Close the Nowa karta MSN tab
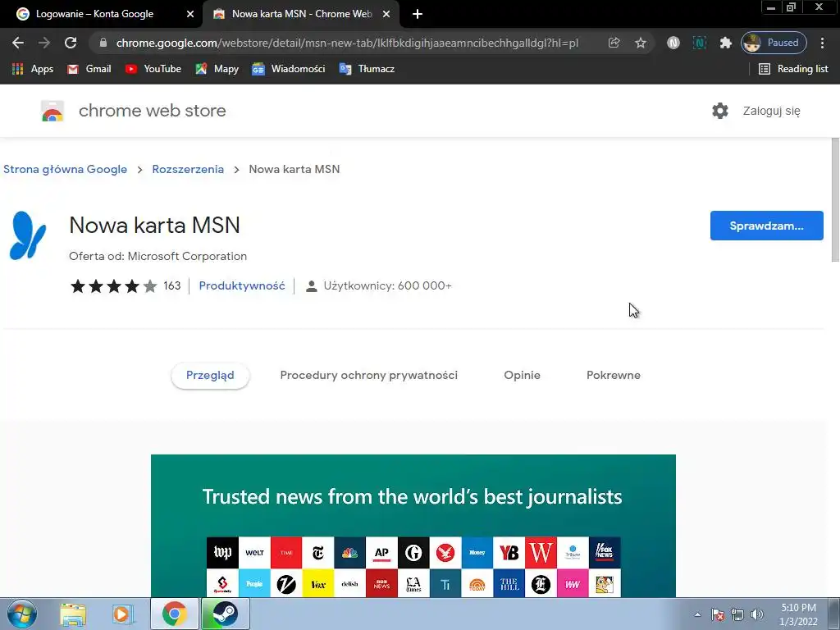 click(x=386, y=15)
